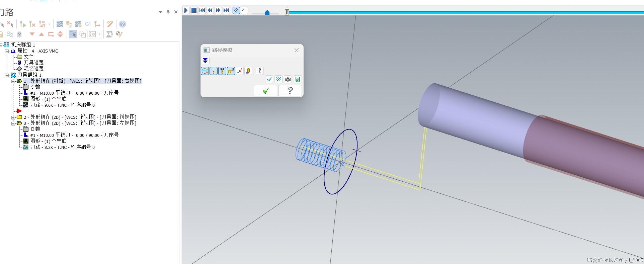This screenshot has height=264, width=644.
Task: Collapse operation 3 外形铣削 (2D) 左视图 node
Action: (x=13, y=123)
